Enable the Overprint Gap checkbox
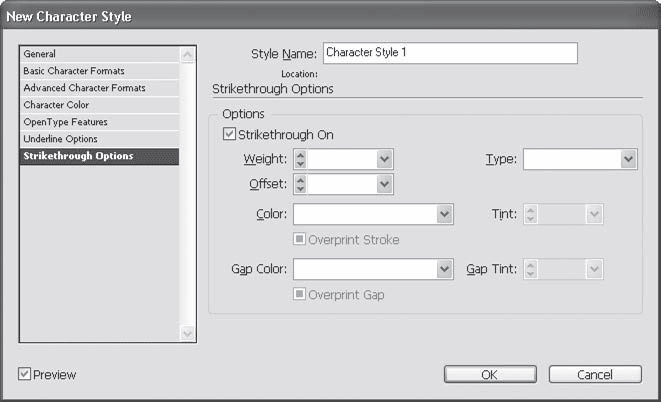 click(300, 295)
